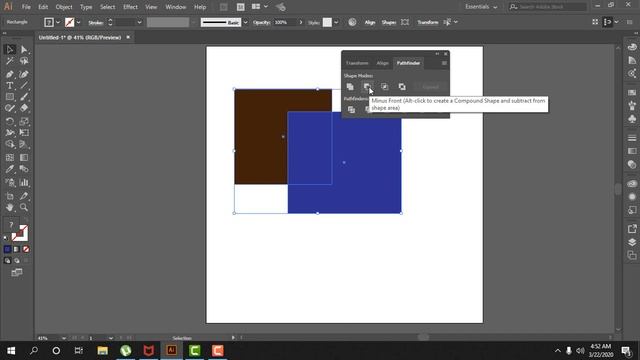Select the Eyedropper tool
This screenshot has width=640, height=360.
coord(10,169)
